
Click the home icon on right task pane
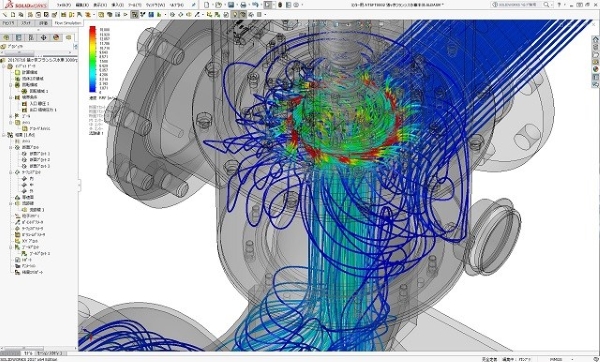tap(595, 39)
